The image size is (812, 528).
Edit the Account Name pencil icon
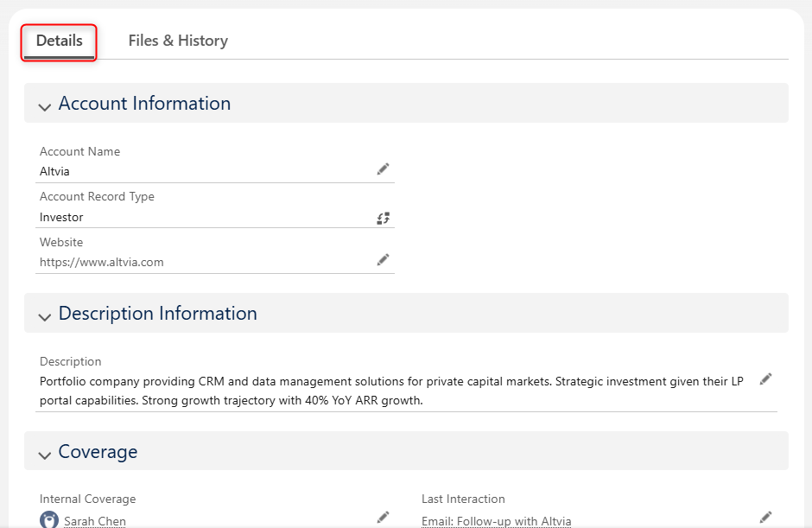(x=383, y=169)
